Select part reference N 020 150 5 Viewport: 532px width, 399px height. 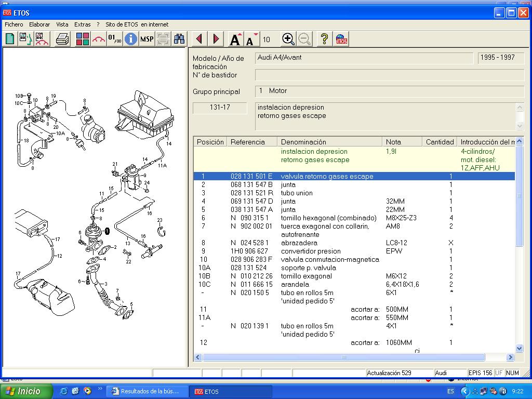pyautogui.click(x=250, y=293)
